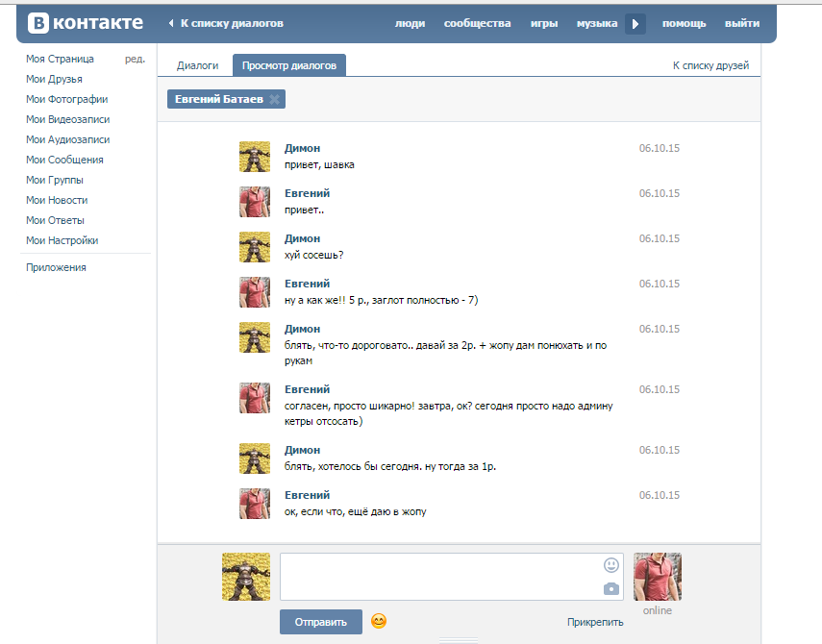
Task: Open Мои Друзья in sidebar
Action: tap(54, 79)
